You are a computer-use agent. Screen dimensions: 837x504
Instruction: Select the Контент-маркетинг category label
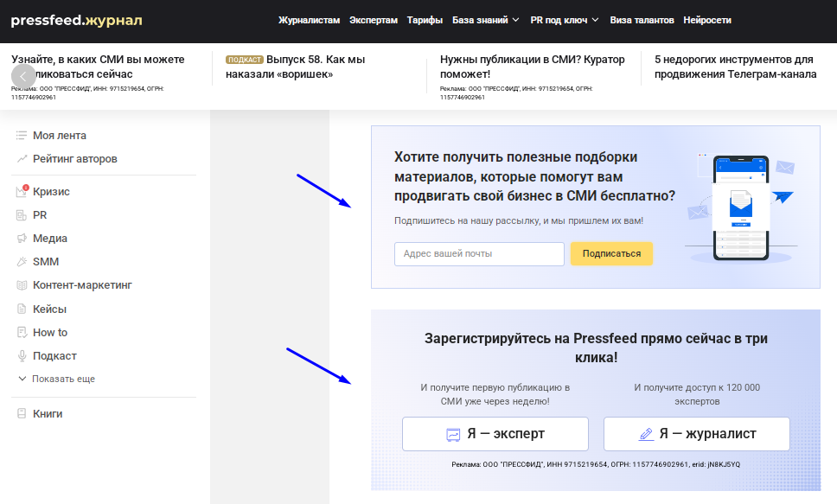point(82,285)
